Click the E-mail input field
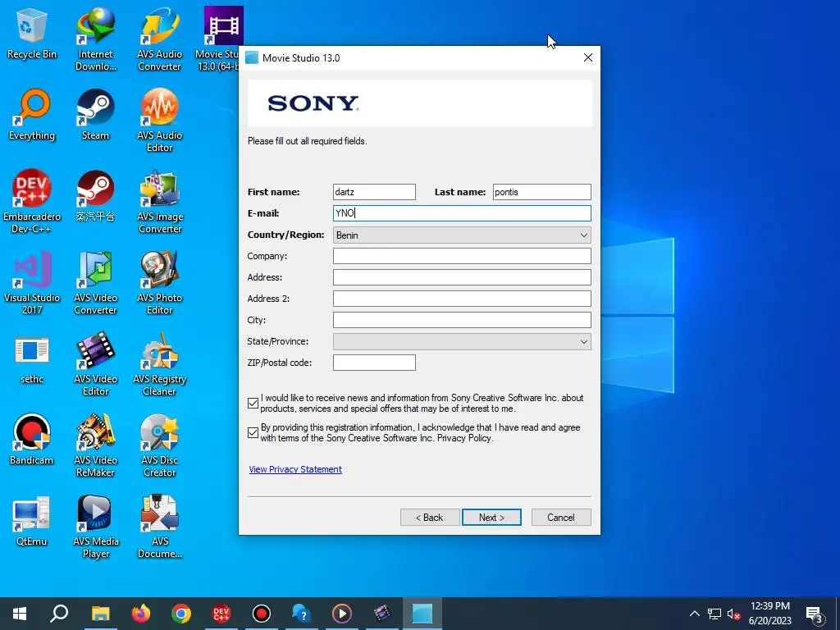 pos(462,213)
